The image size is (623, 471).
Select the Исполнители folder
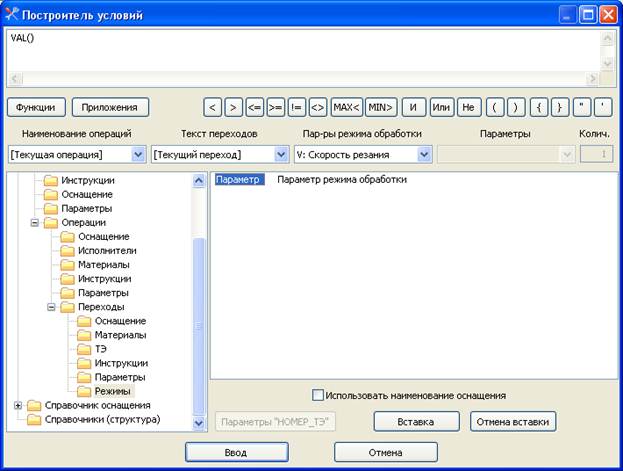107,251
